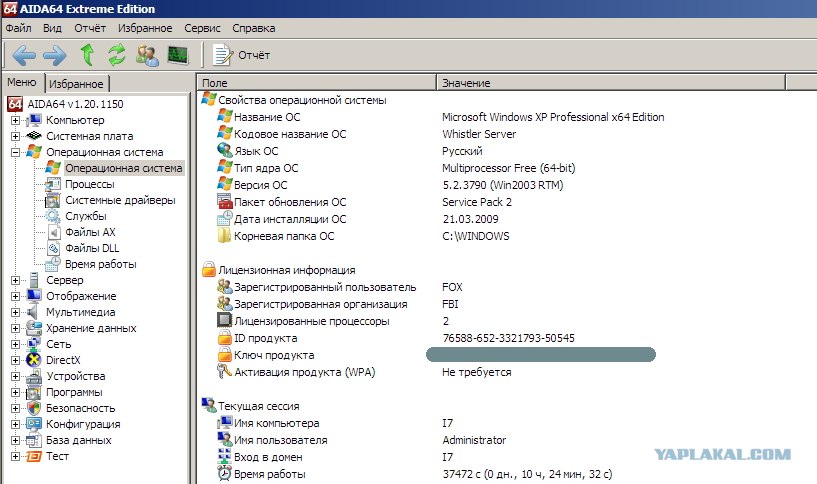Click the green monitor graph toolbar icon
The image size is (817, 484).
[x=178, y=55]
